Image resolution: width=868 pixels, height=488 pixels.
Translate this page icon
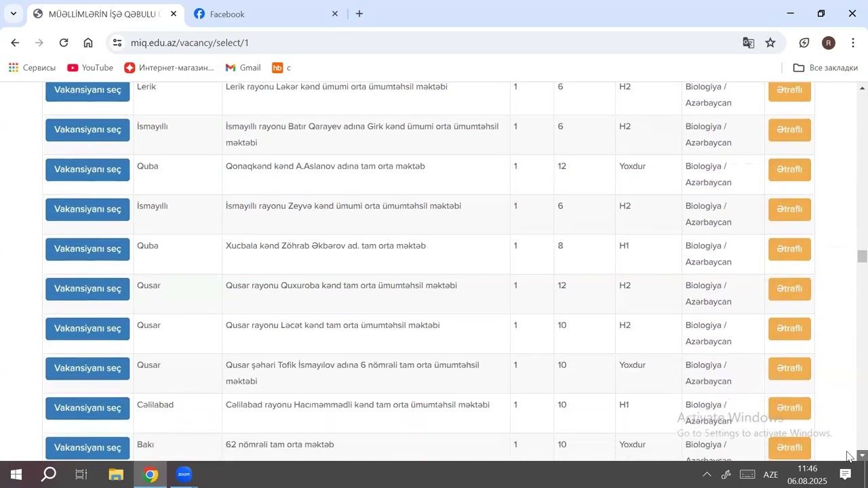[x=749, y=43]
